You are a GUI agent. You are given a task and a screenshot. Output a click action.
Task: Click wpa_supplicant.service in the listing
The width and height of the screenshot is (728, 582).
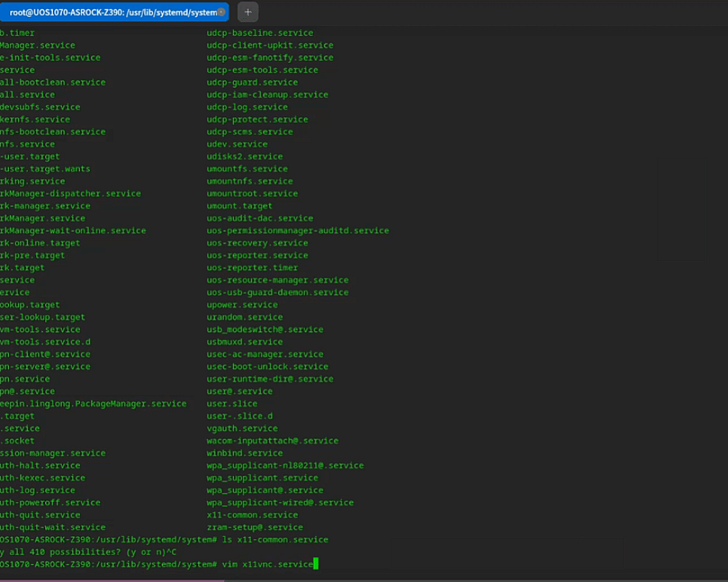click(x=262, y=478)
